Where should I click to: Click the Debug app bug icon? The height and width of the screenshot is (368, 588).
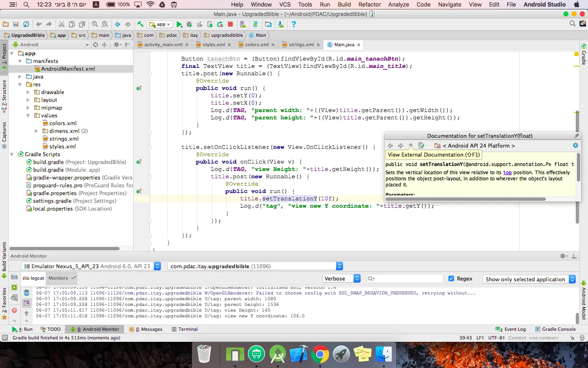pos(189,25)
